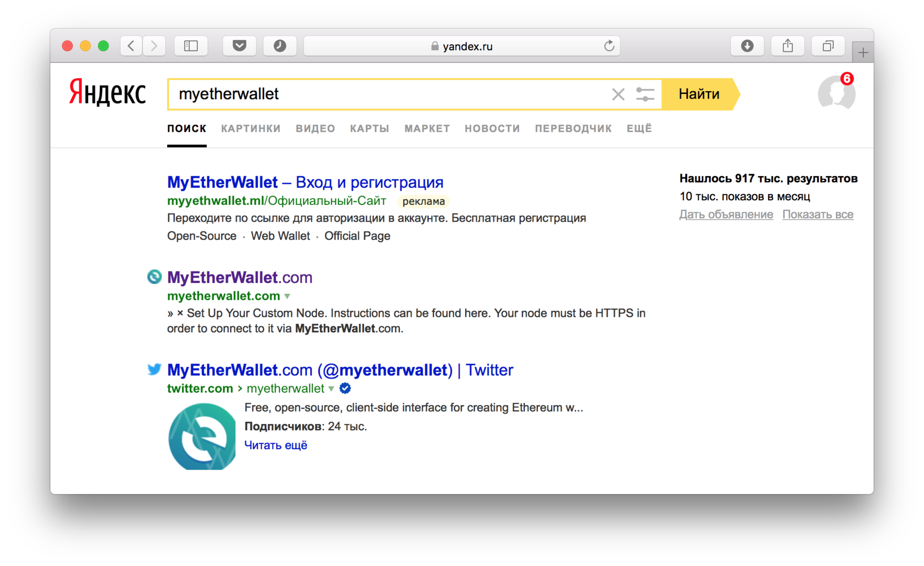Click '10 тыс. показов в месяц' text

(745, 197)
